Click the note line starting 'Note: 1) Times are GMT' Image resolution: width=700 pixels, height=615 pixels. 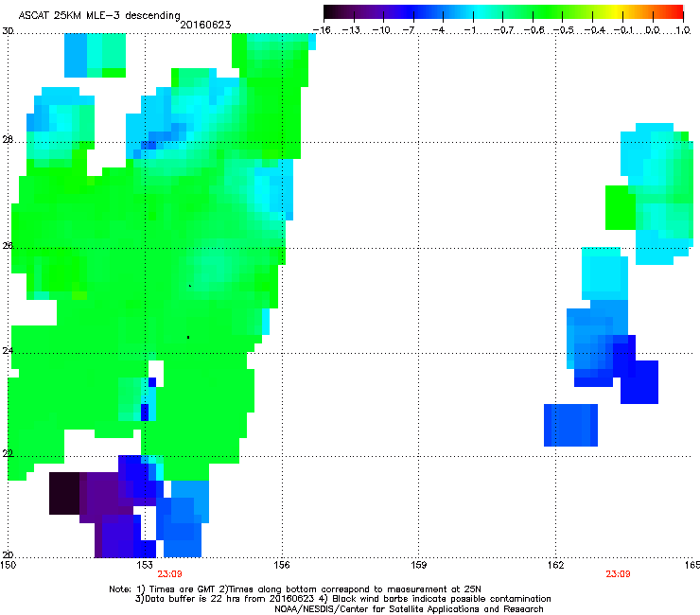click(295, 589)
